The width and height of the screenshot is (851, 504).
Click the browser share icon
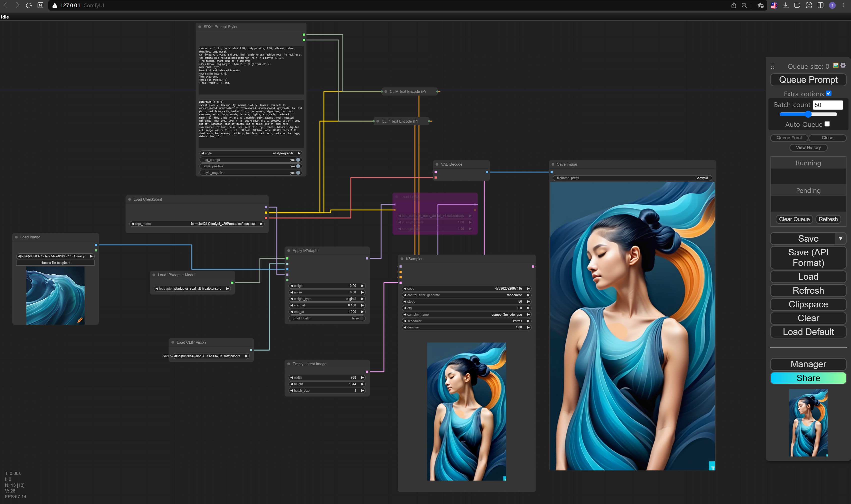pyautogui.click(x=733, y=6)
